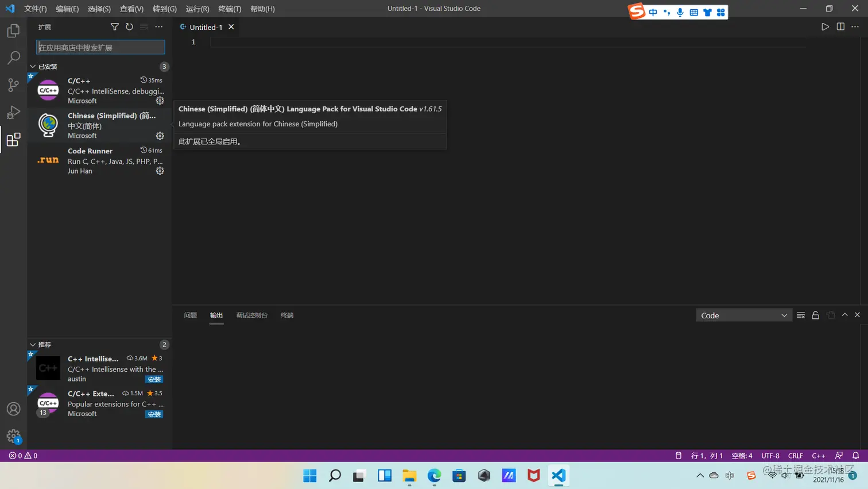Open the Manage gear in activity bar

(13, 436)
